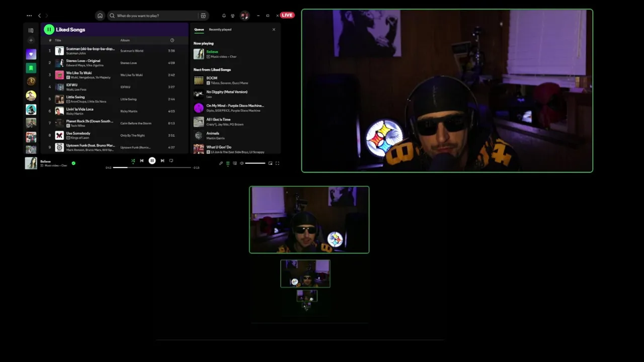Open the IDFWU album link
The width and height of the screenshot is (644, 362).
point(125,87)
